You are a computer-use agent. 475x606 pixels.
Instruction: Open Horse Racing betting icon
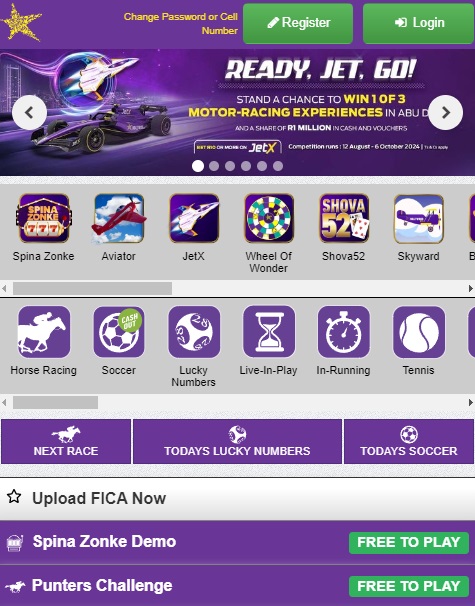pos(44,332)
